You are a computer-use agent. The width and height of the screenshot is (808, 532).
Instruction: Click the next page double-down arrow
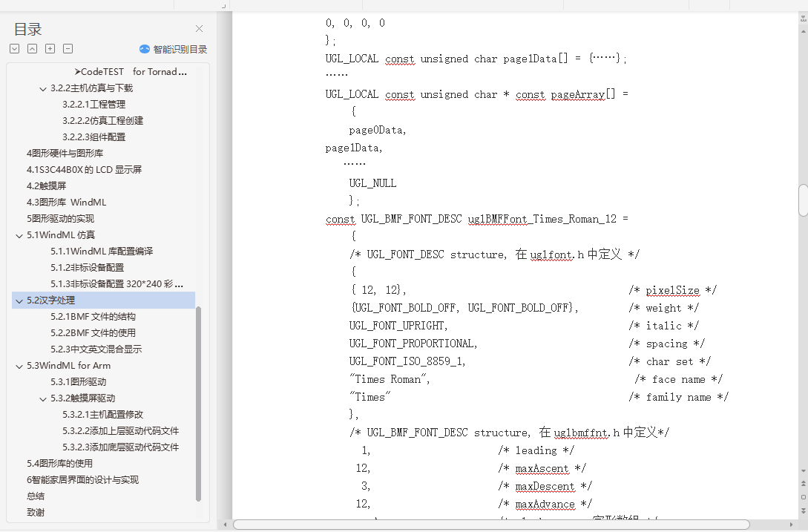804,511
